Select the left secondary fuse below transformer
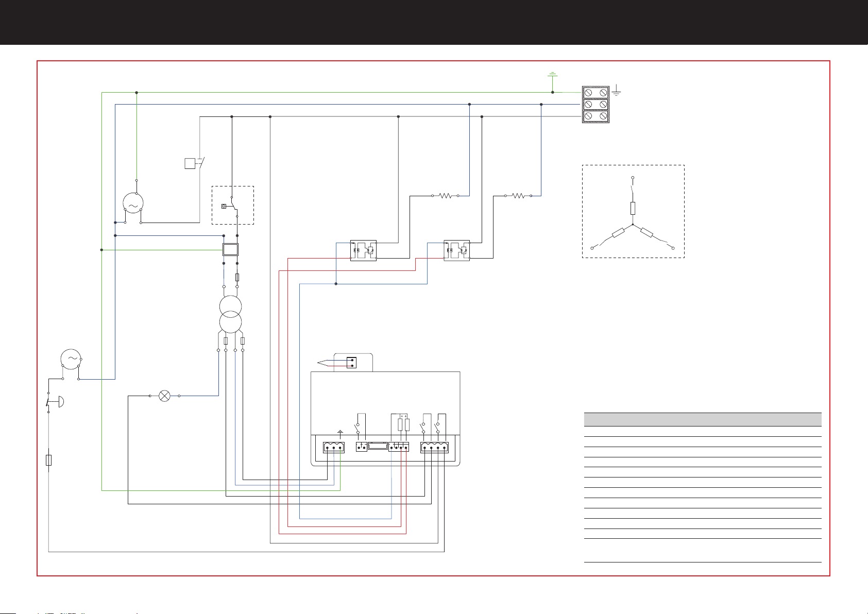The width and height of the screenshot is (868, 614). click(x=226, y=341)
